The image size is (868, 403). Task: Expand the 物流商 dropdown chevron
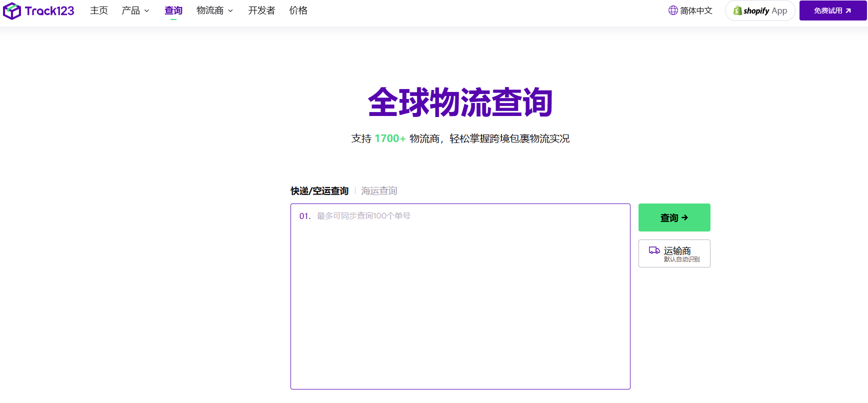(230, 11)
